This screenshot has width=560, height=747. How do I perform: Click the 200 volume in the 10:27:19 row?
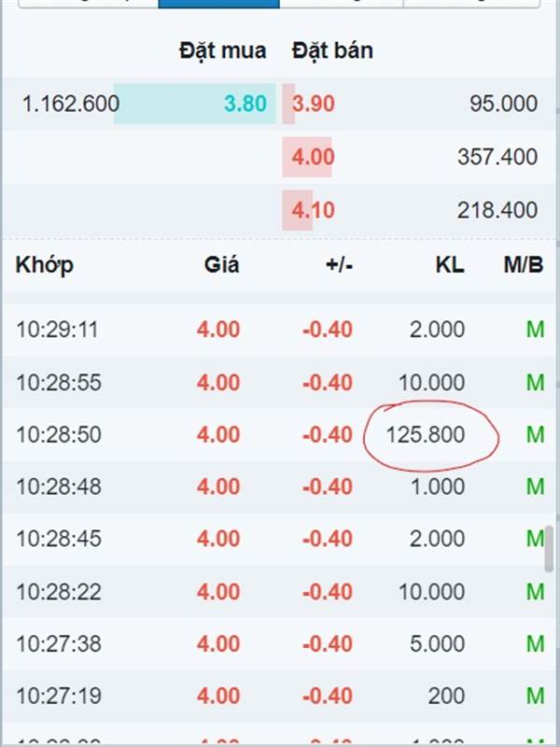446,696
